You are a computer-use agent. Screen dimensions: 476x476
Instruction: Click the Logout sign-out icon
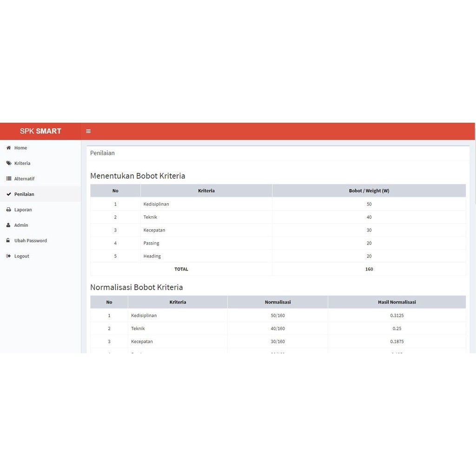(x=8, y=256)
